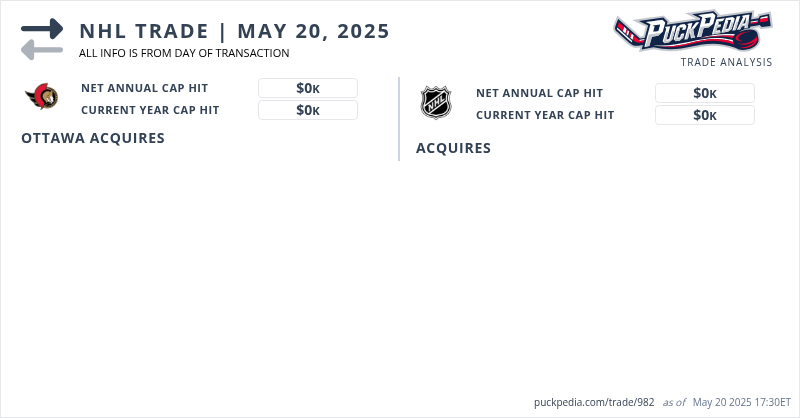Click the trade arrows icon
The width and height of the screenshot is (800, 418).
click(41, 39)
